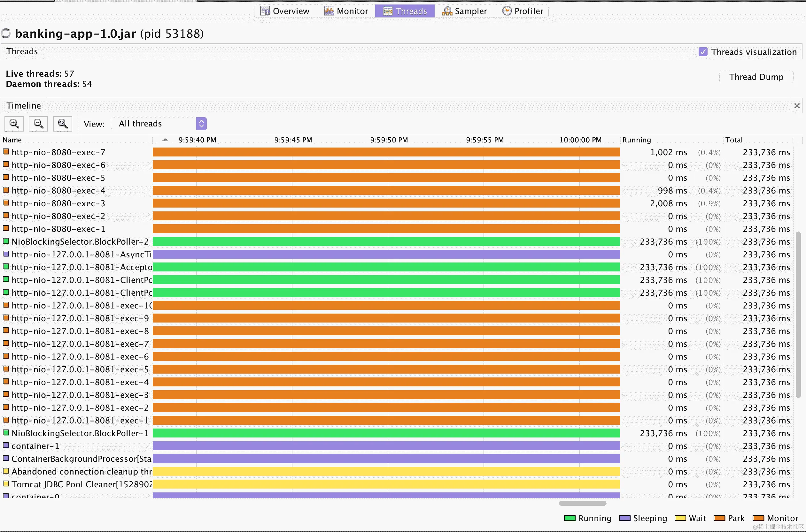Sort threads by the Running column
The height and width of the screenshot is (532, 806).
637,140
